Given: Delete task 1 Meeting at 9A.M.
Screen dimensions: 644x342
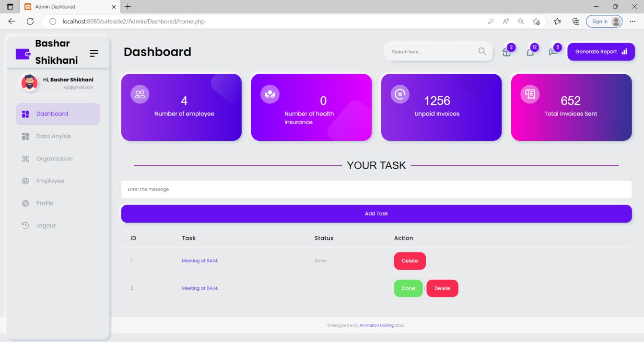Looking at the screenshot, I should [410, 261].
